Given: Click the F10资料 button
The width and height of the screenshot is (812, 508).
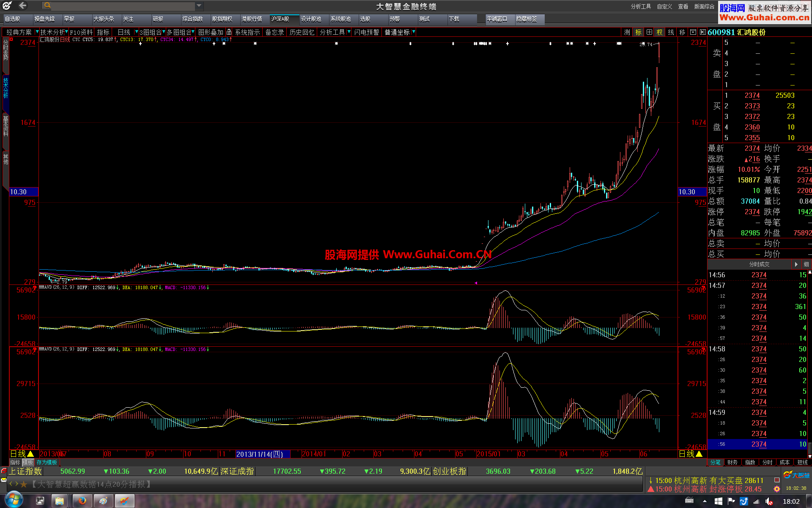Looking at the screenshot, I should [81, 32].
